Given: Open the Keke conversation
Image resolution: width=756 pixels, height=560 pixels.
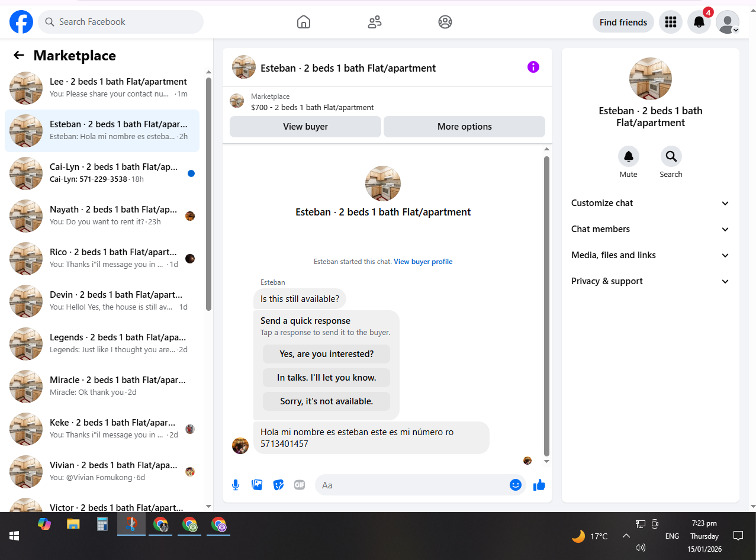Looking at the screenshot, I should pos(102,429).
